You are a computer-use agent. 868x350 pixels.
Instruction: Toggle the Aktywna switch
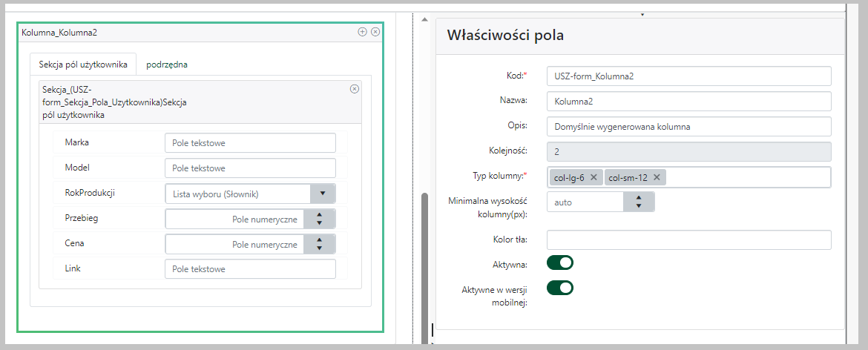(560, 262)
